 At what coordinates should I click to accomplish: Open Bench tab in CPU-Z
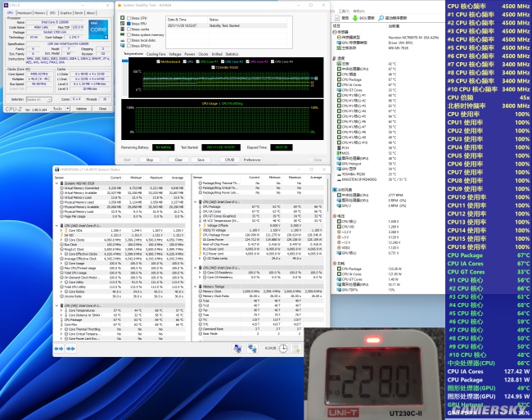click(79, 13)
